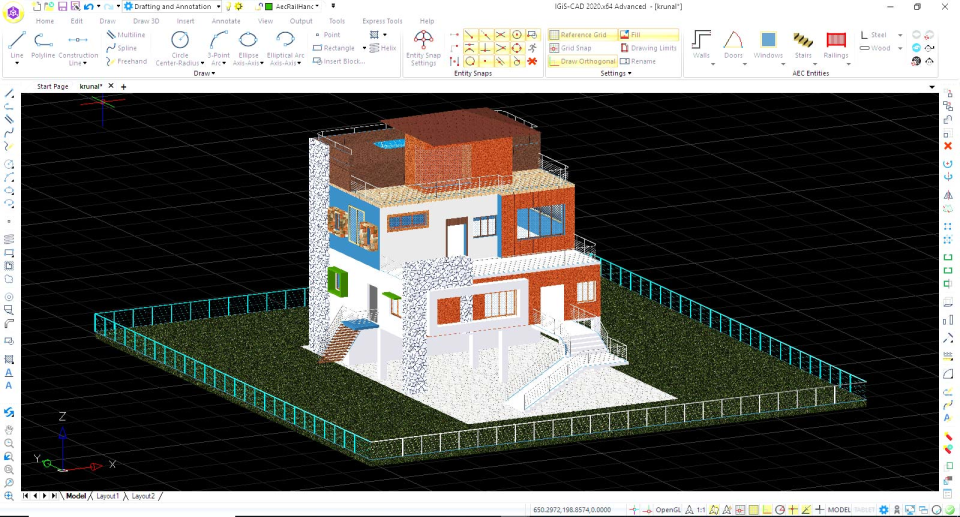Toggle intersection entity snap button

tap(501, 35)
